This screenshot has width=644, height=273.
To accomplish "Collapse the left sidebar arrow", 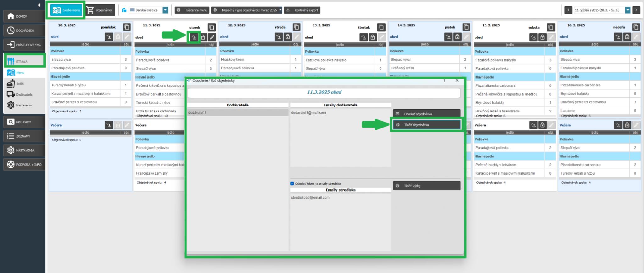I will click(39, 5).
